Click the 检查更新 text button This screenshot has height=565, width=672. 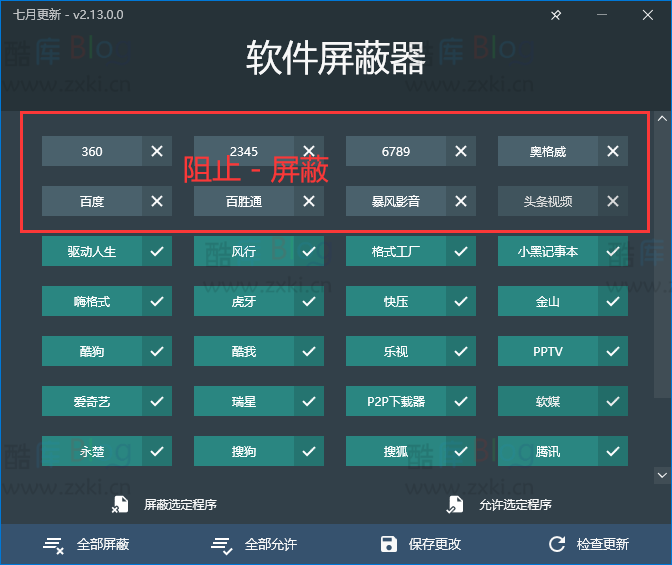[x=603, y=544]
